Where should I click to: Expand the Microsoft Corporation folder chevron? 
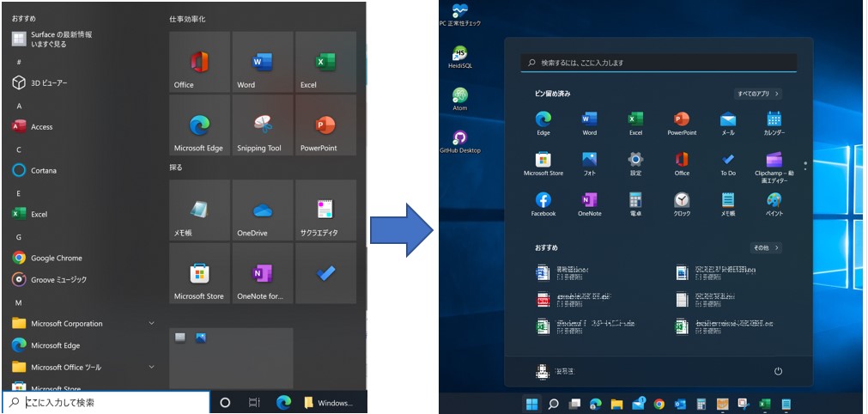point(151,323)
